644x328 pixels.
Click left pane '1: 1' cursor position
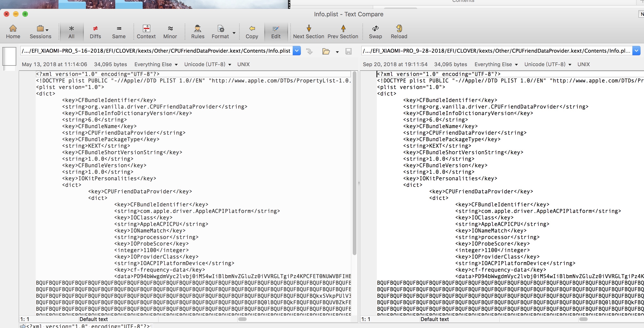pos(25,319)
